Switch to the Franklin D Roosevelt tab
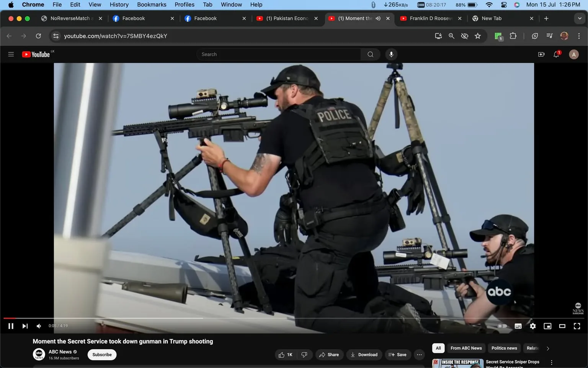 (429, 18)
